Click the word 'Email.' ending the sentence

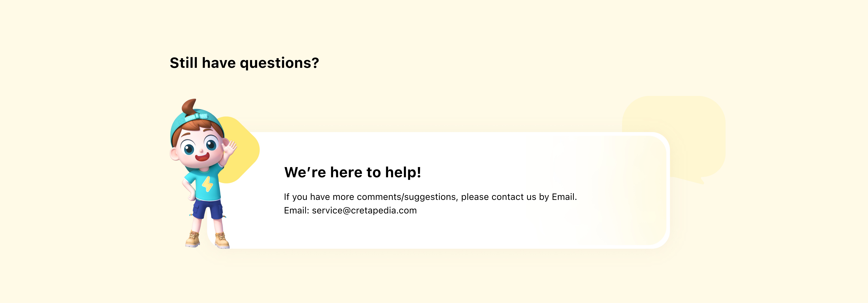[564, 197]
